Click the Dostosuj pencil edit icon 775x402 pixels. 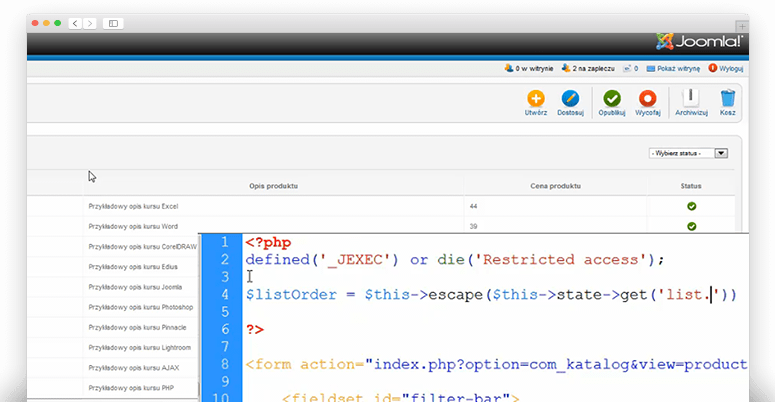coord(570,99)
